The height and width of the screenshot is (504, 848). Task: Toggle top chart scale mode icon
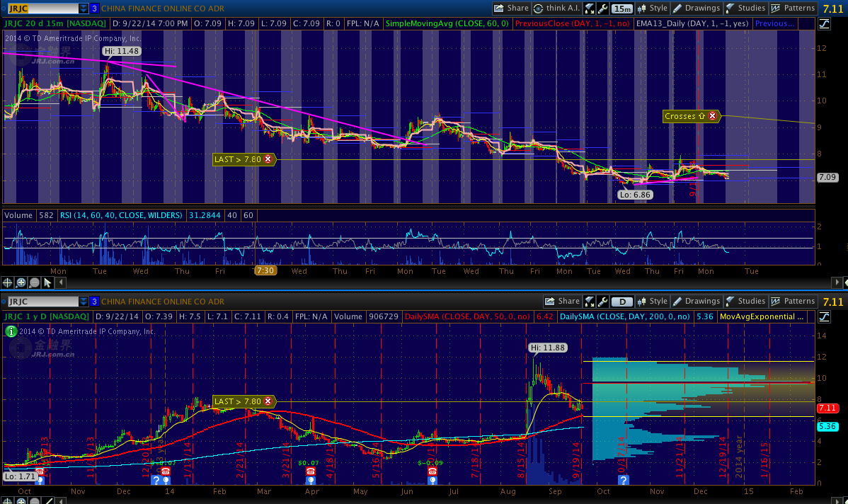824,24
